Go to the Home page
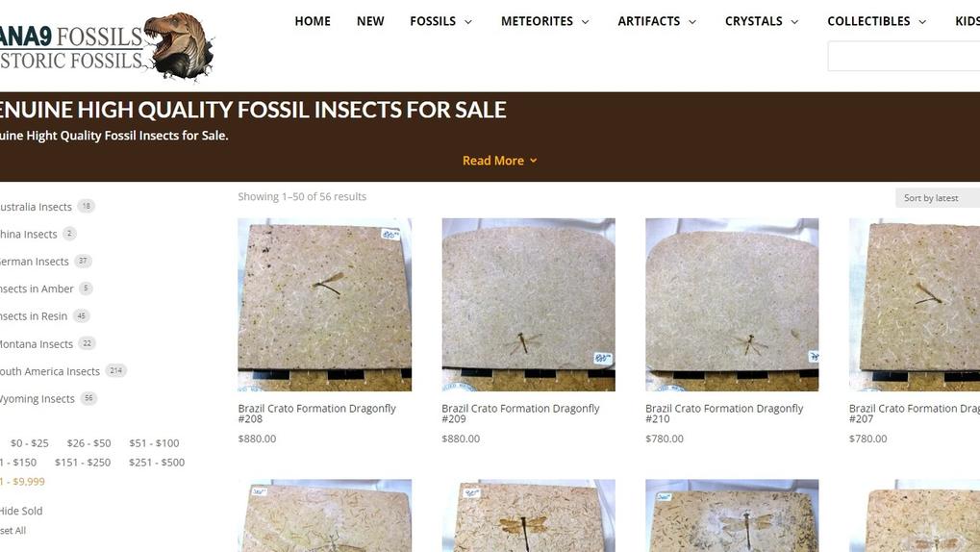Viewport: 980px width, 552px height. point(313,21)
